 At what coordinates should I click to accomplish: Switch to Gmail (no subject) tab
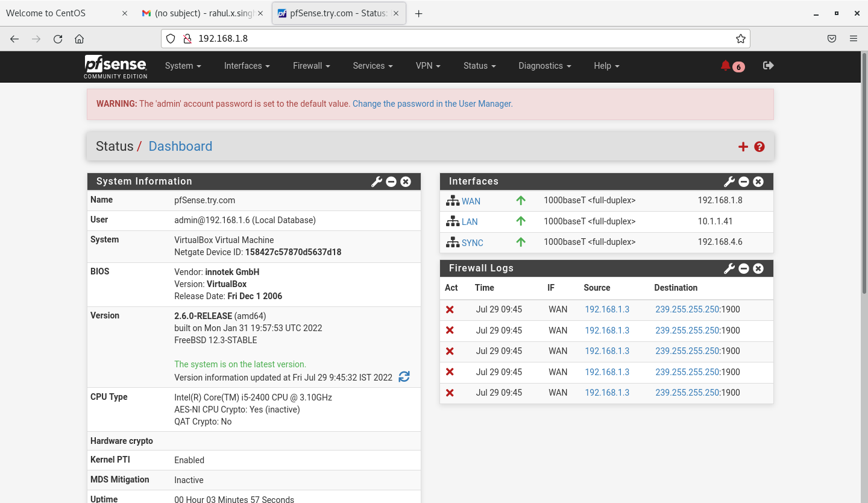(x=203, y=13)
